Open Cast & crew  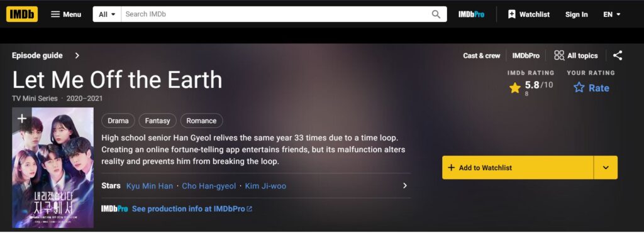click(x=481, y=56)
